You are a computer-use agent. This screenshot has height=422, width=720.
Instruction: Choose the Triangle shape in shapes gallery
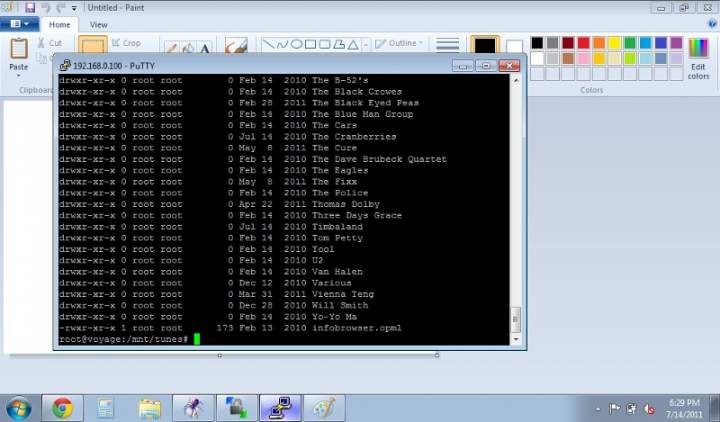pos(353,44)
